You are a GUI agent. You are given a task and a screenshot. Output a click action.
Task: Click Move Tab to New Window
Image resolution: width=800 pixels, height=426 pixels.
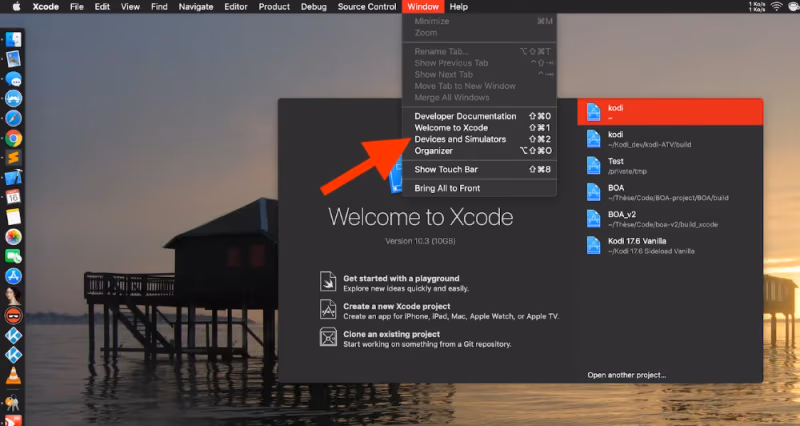point(479,86)
